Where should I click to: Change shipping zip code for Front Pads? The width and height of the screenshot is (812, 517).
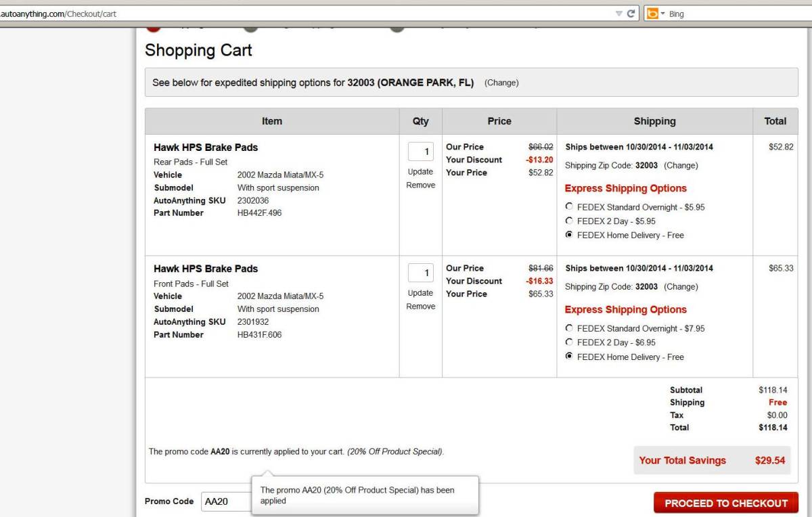coord(681,287)
